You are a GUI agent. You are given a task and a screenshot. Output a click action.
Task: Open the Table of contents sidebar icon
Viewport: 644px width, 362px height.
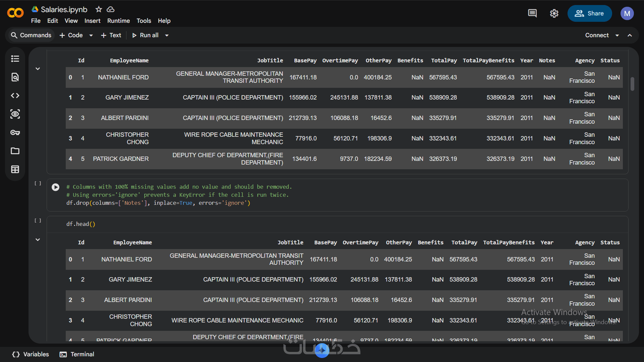pos(15,59)
